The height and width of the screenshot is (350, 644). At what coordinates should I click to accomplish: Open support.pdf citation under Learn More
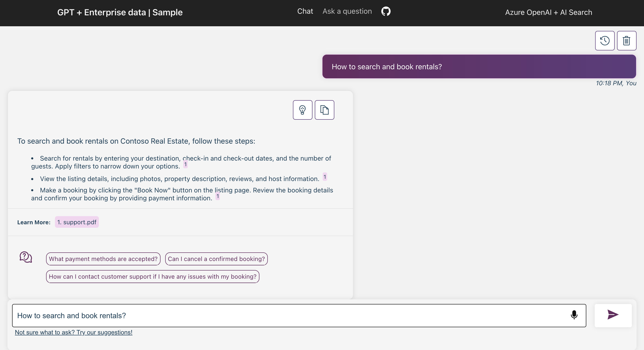77,222
